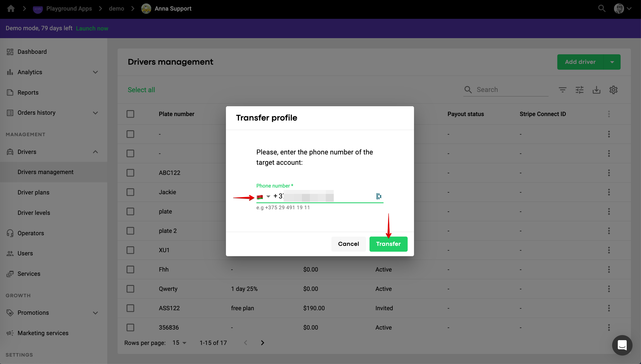641x364 pixels.
Task: Open the filter list icon
Action: tap(562, 90)
